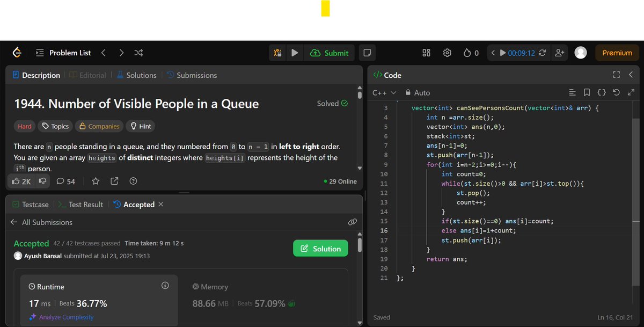Collapse the Code panel chevron
Image resolution: width=644 pixels, height=327 pixels.
(x=631, y=75)
